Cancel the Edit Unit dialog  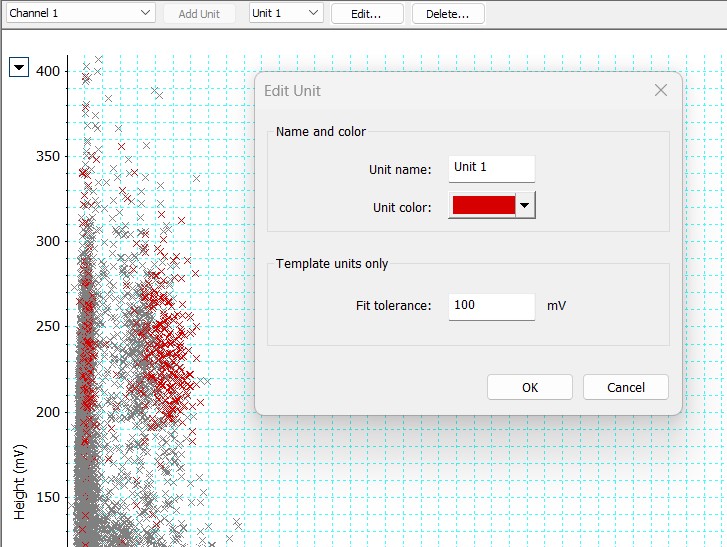625,387
